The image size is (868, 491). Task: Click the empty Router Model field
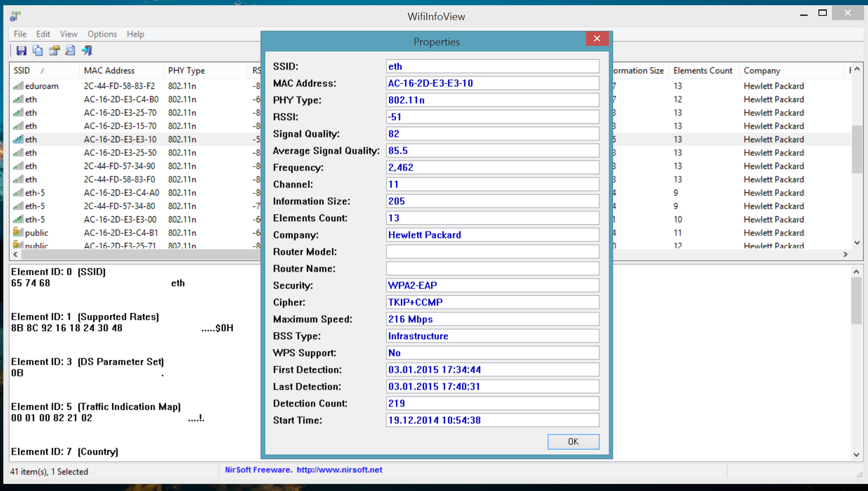pyautogui.click(x=493, y=252)
